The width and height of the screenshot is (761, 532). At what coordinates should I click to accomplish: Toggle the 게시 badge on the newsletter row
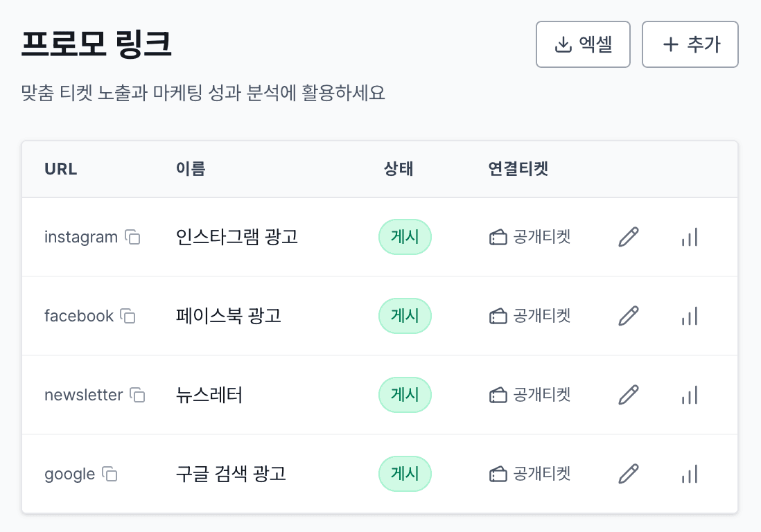405,395
